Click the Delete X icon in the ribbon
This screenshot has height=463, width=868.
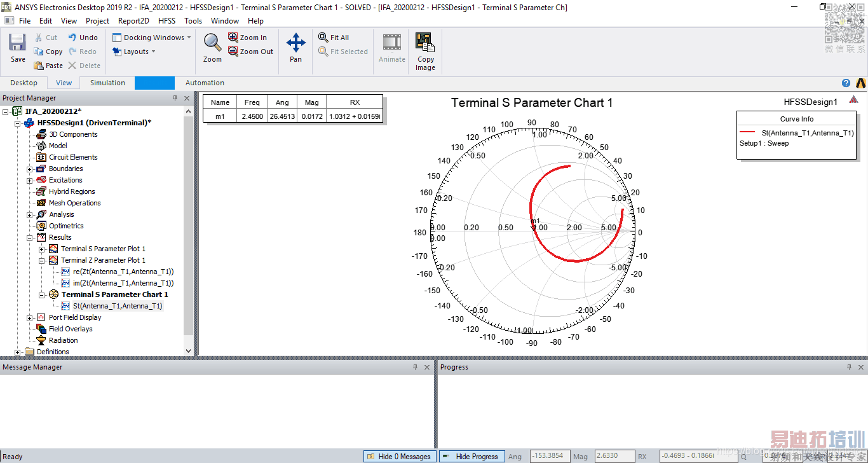(72, 66)
